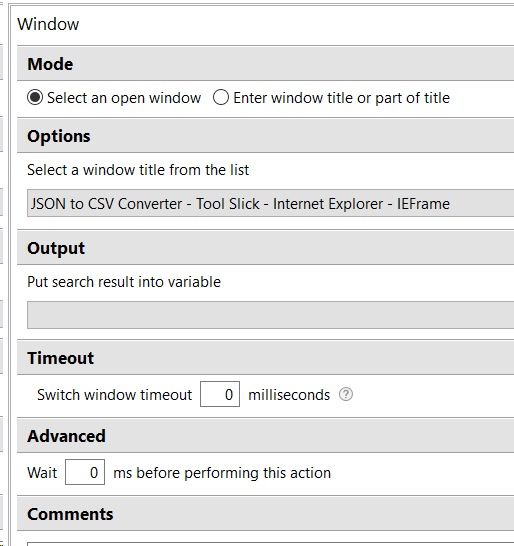
Task: Open the window title dropdown list
Action: (271, 203)
